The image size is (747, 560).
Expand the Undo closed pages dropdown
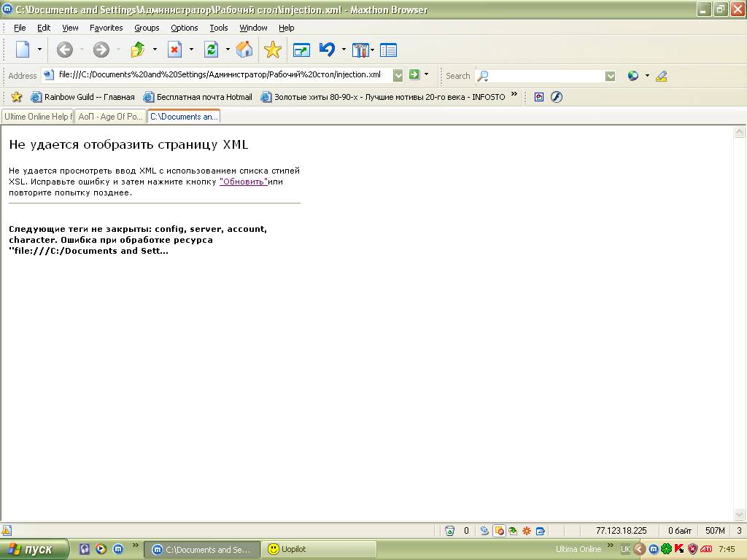[344, 50]
